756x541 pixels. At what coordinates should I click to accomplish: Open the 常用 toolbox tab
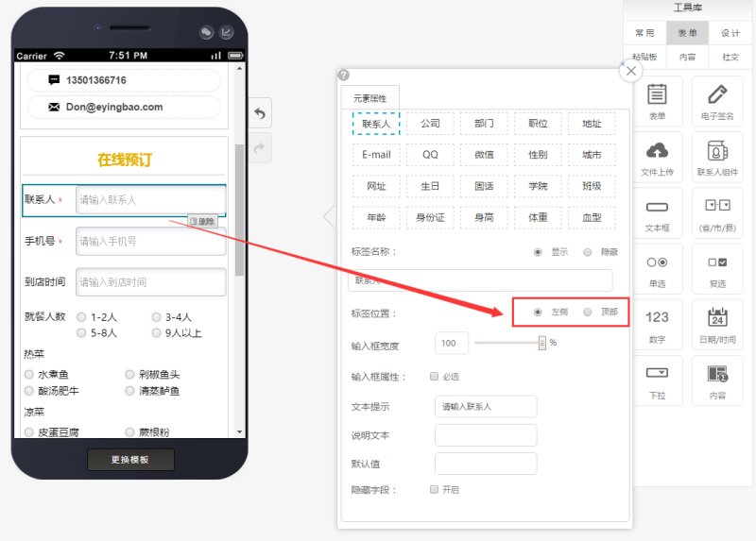coord(644,33)
